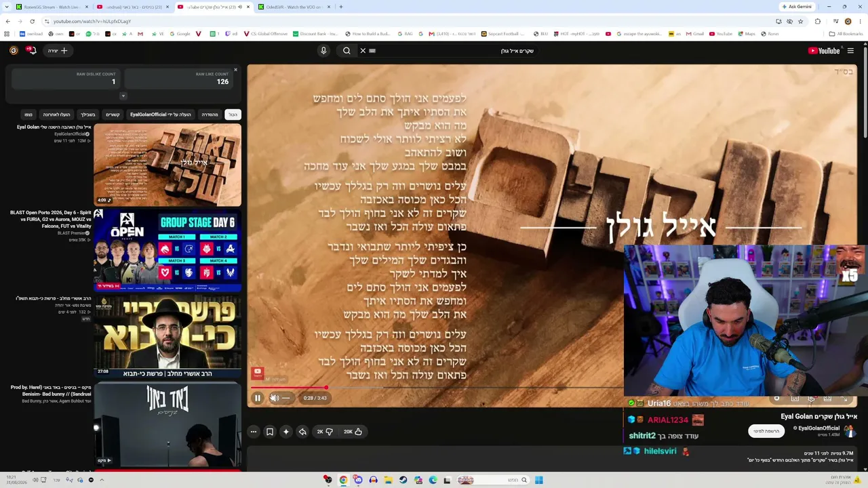Open the Eyal Golan 4:09 video thumbnail

click(x=167, y=165)
